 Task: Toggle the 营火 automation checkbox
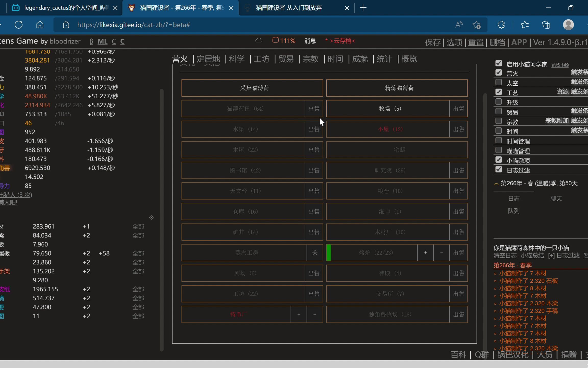click(x=498, y=72)
